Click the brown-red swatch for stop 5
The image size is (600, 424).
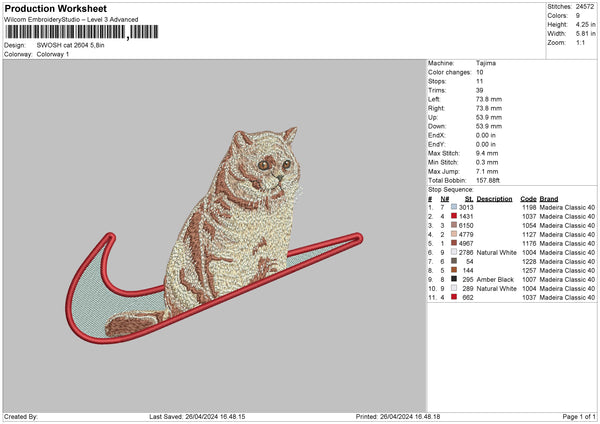click(x=454, y=243)
